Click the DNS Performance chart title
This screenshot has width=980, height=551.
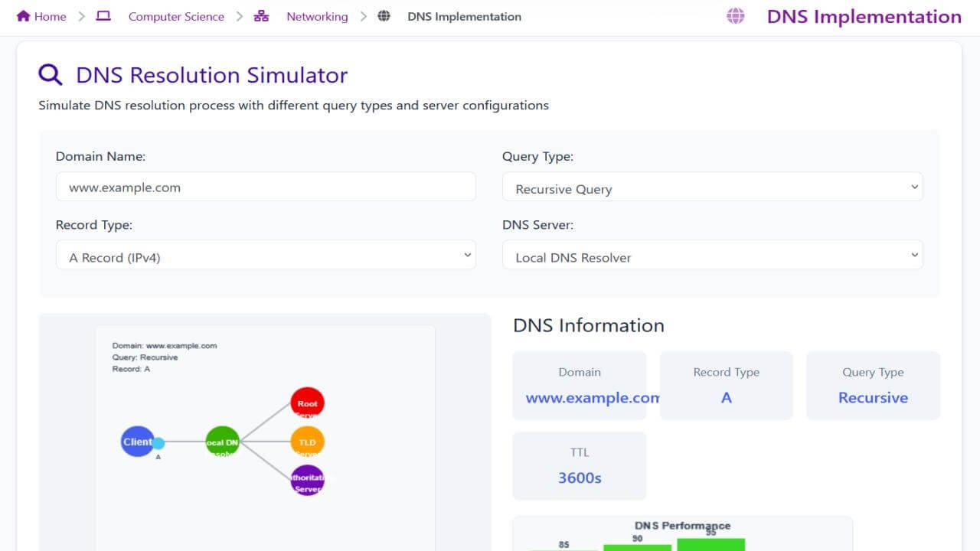[x=682, y=526]
